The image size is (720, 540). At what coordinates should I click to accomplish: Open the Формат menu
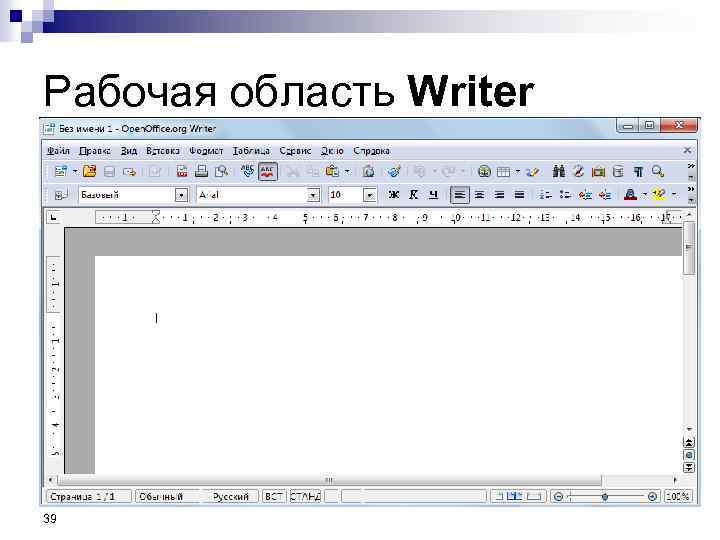206,151
